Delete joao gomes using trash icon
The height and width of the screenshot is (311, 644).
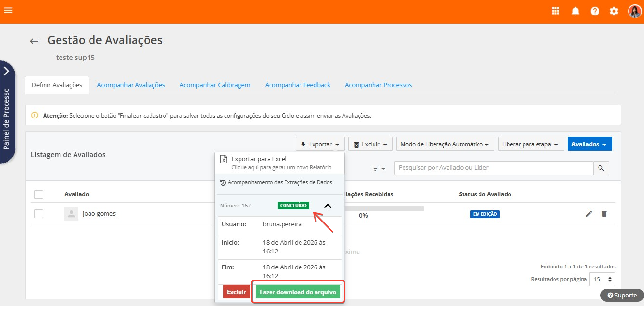pos(604,214)
